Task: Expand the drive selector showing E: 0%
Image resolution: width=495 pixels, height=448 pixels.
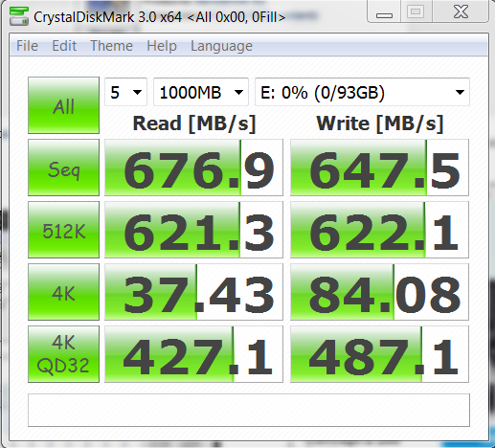Action: [x=362, y=92]
